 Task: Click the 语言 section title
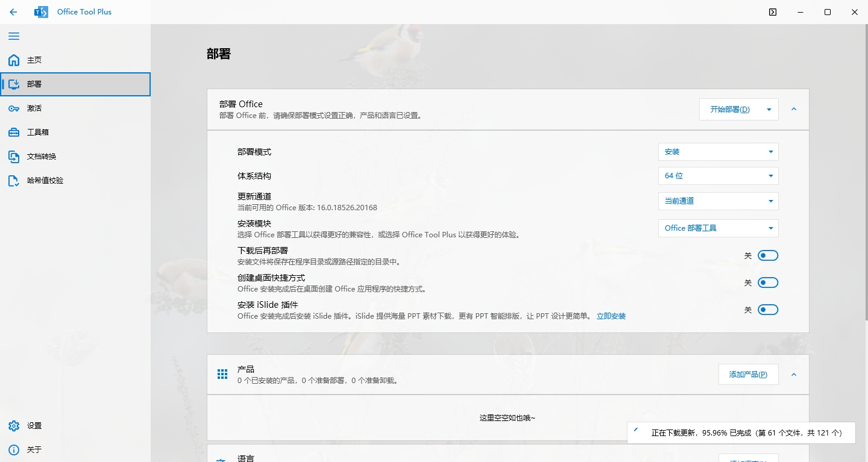pyautogui.click(x=246, y=458)
